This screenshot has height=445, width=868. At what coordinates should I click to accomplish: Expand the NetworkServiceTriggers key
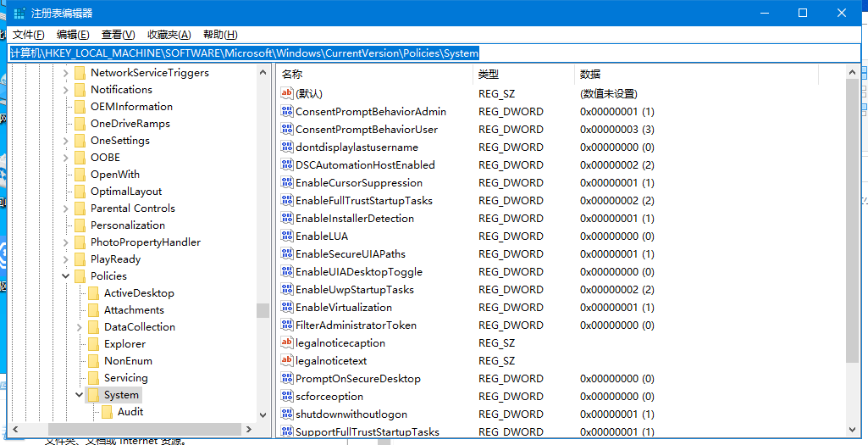click(66, 73)
